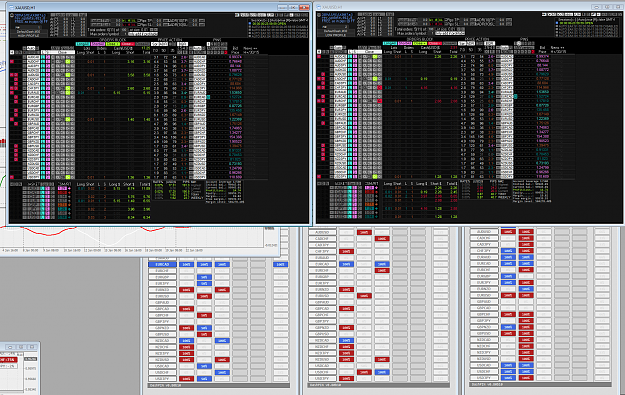Click USDCAD symbol in right bottom panel
The image size is (625, 395).
tap(484, 365)
